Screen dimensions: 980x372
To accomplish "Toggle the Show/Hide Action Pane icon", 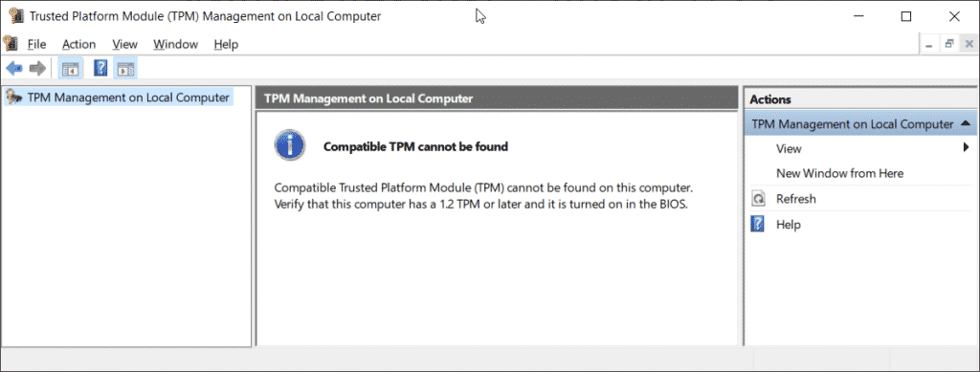I will (125, 68).
